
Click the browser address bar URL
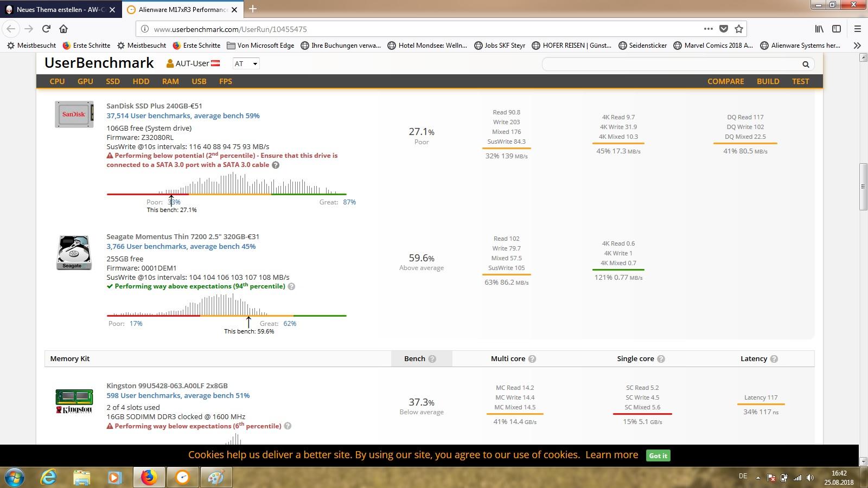(230, 29)
